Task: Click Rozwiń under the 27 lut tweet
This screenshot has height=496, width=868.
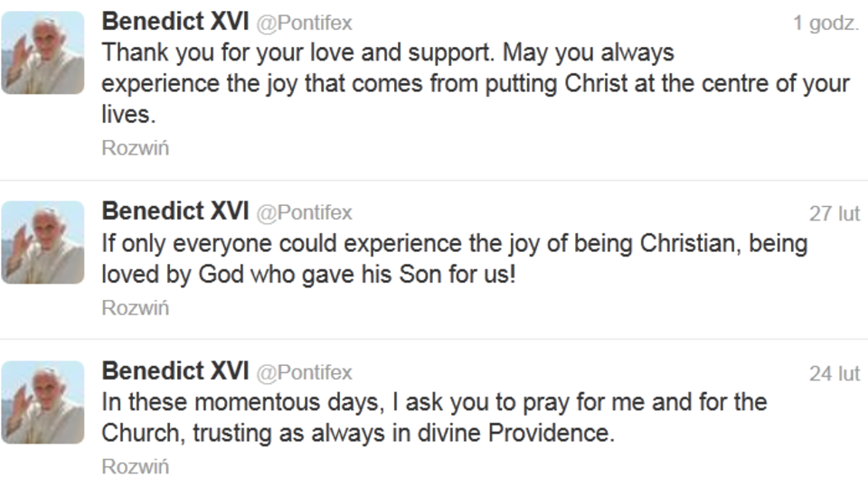Action: tap(135, 308)
